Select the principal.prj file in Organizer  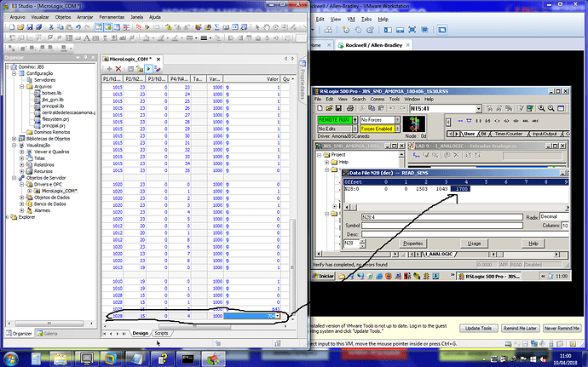click(x=53, y=125)
